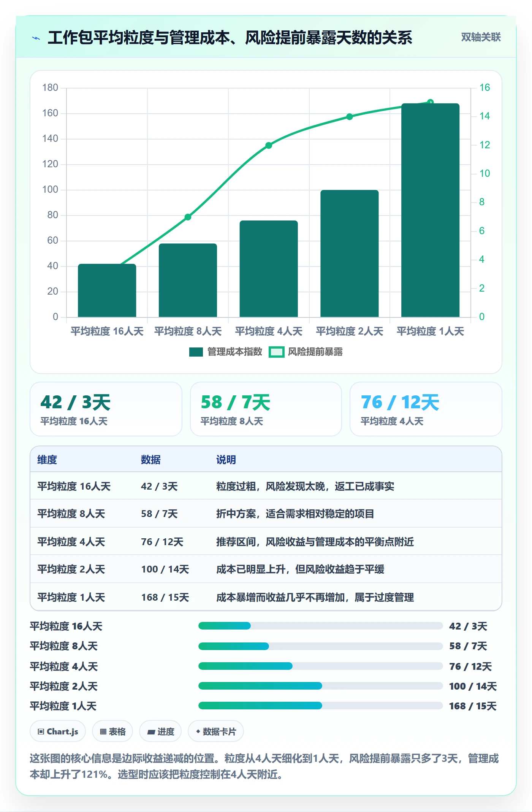532x812 pixels.
Task: Click the description starting 推荐区间
Action: pyautogui.click(x=315, y=542)
